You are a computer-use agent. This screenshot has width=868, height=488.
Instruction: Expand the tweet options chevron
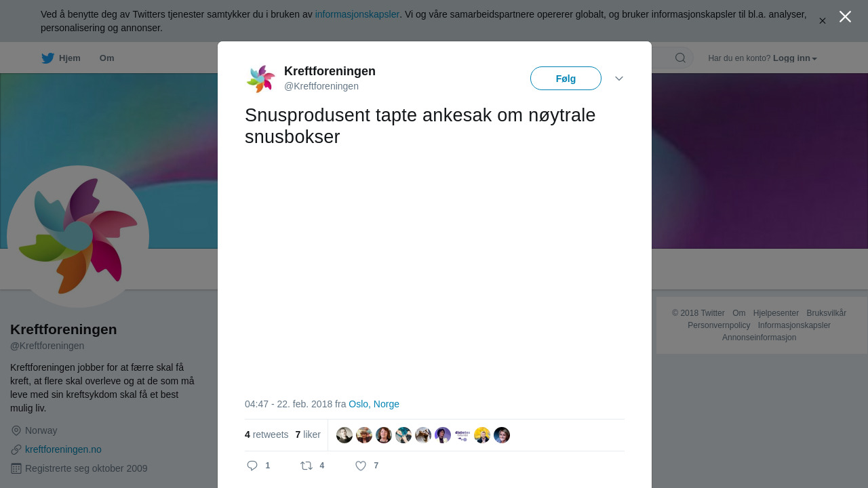coord(619,79)
